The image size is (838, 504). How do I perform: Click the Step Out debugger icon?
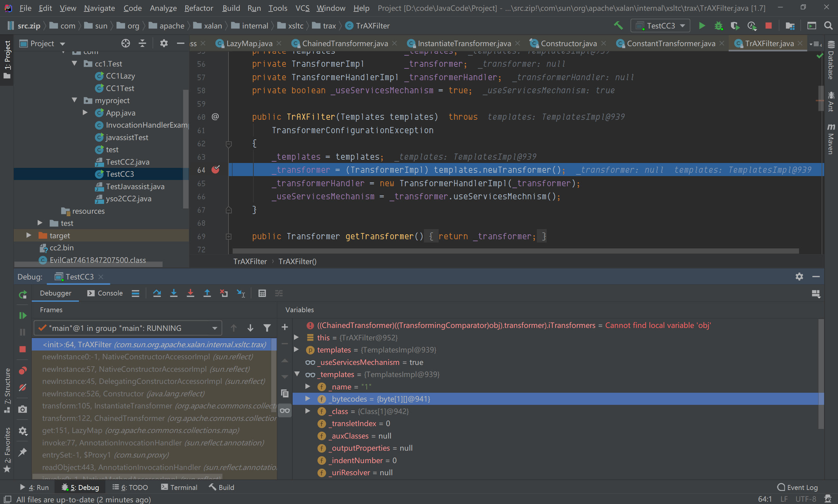coord(207,293)
